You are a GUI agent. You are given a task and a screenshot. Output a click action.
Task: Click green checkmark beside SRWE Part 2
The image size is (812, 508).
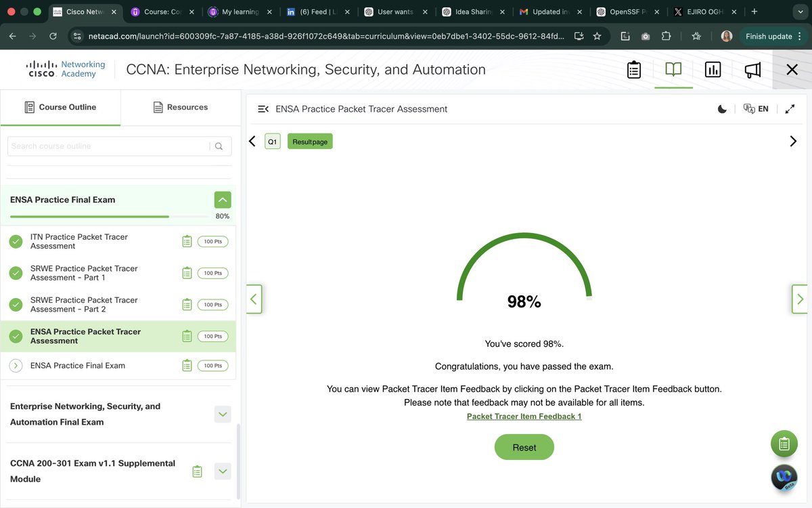(x=16, y=305)
